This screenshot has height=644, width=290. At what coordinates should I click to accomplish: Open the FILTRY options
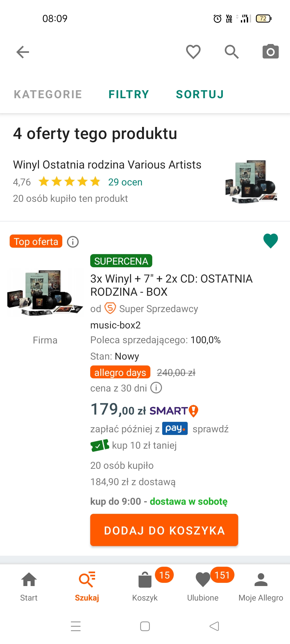129,94
